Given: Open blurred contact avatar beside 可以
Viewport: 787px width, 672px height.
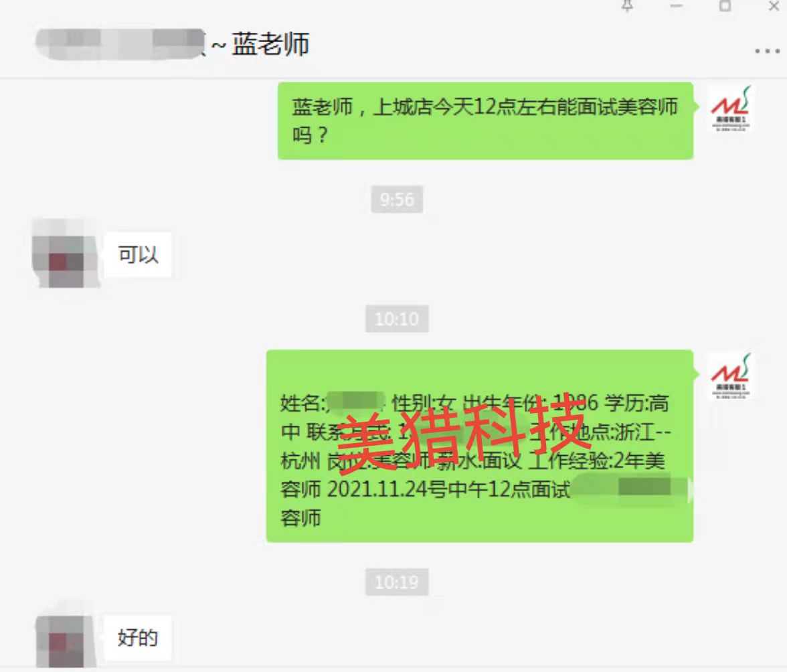Looking at the screenshot, I should point(66,254).
